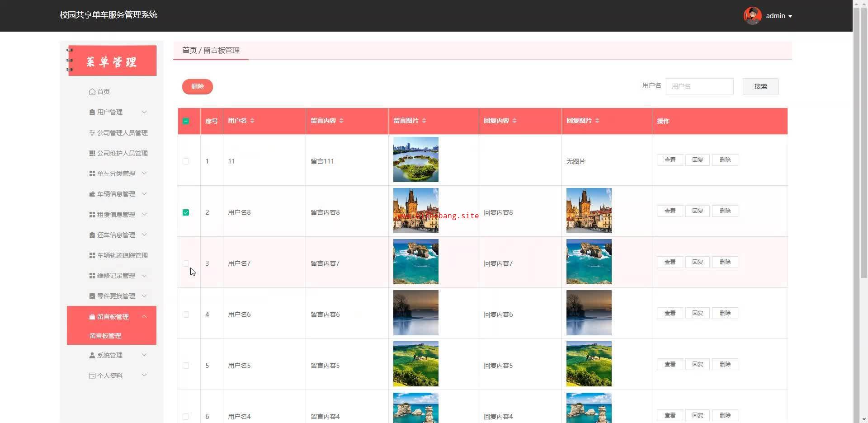Uncheck the checkbox for row 用户名8
The height and width of the screenshot is (423, 868).
click(186, 212)
